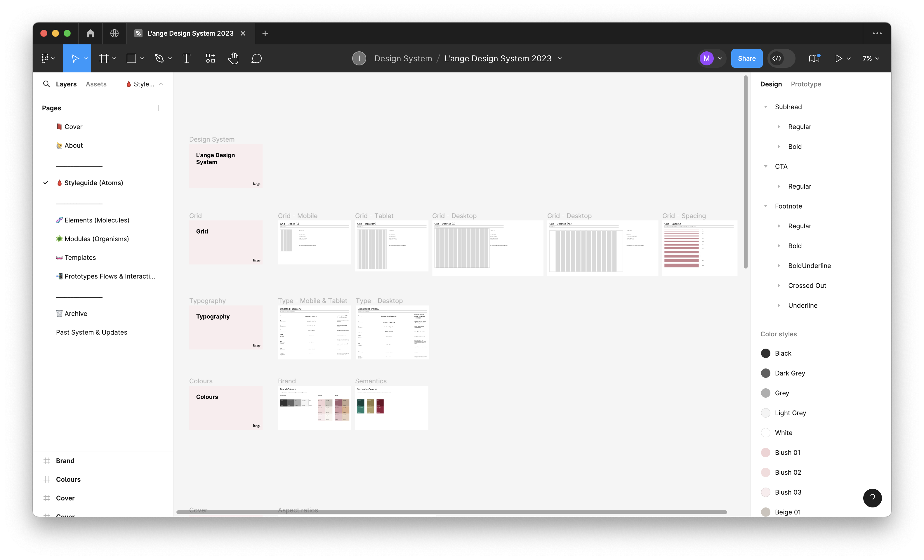The image size is (924, 560).
Task: Select the Comment tool
Action: tap(256, 58)
